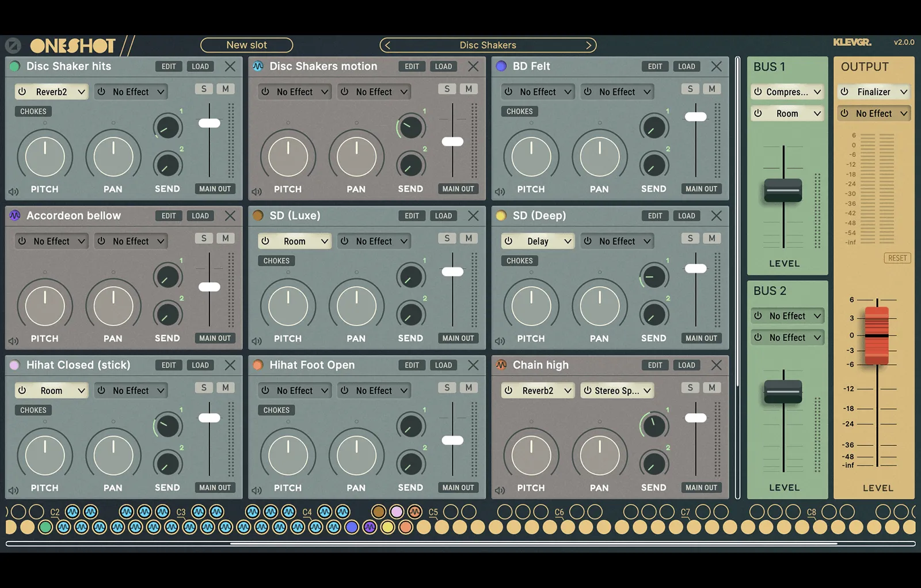This screenshot has height=588, width=921.
Task: Click the Disc Shaker hits PITCH knob
Action: coord(45,156)
